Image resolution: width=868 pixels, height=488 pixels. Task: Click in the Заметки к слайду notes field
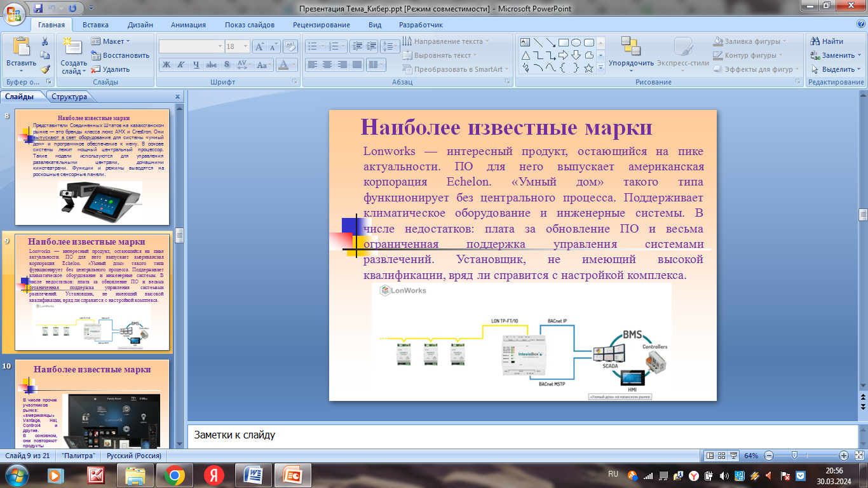(x=521, y=435)
